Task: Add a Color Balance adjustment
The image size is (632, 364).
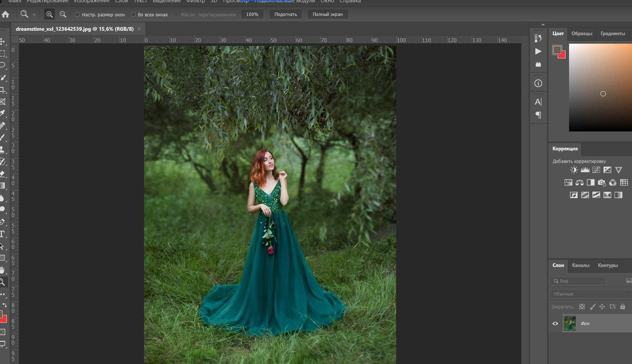Action: pos(579,183)
